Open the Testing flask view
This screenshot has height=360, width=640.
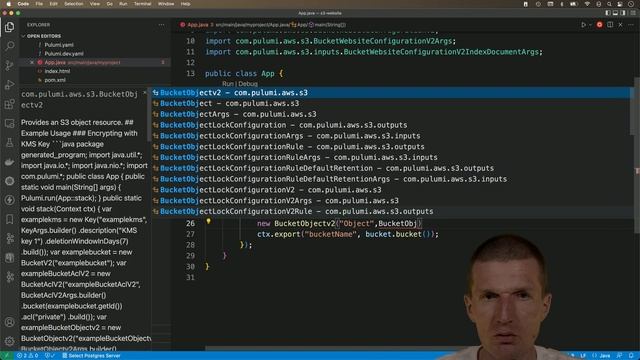coord(9,142)
